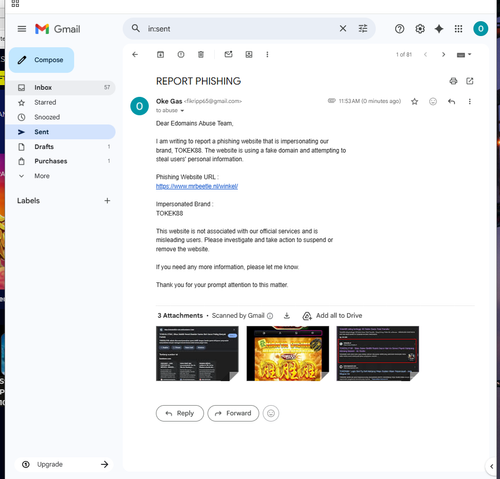500x479 pixels.
Task: Open the Purchases label
Action: click(x=61, y=161)
